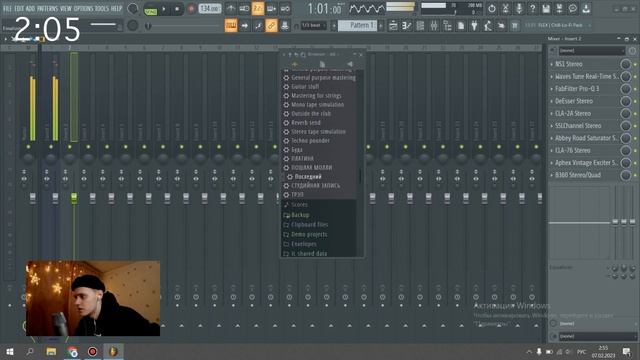Click the red record button
The height and width of the screenshot is (360, 640).
[191, 9]
